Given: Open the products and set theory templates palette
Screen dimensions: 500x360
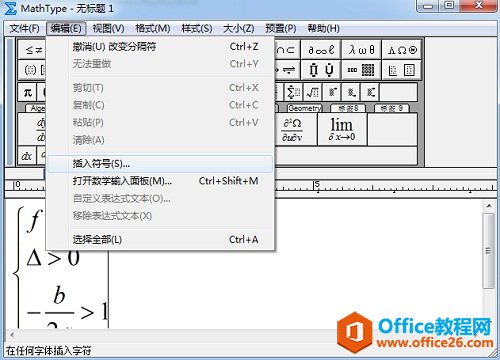Looking at the screenshot, I should (x=321, y=70).
